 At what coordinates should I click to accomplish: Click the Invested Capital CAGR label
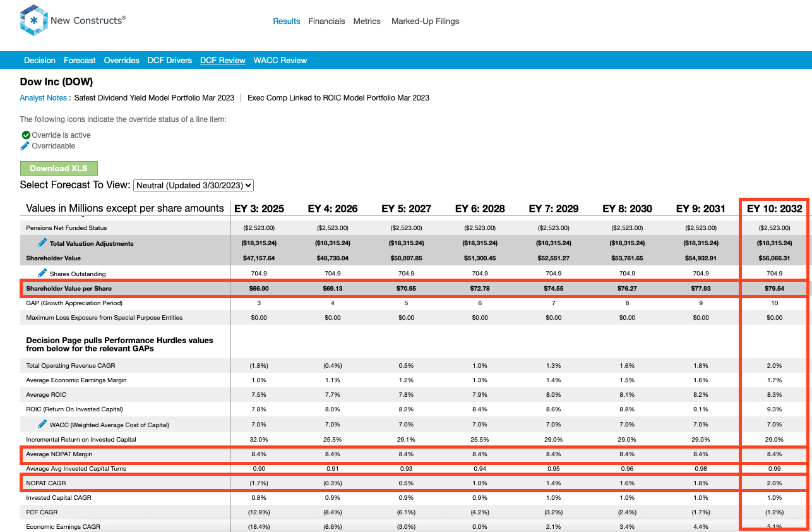(x=58, y=498)
